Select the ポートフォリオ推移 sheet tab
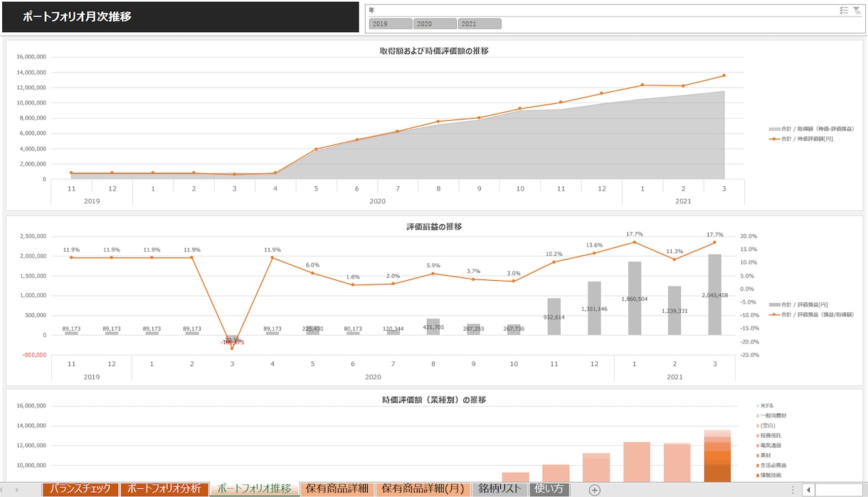Screen dimensions: 868x497 pos(254,489)
